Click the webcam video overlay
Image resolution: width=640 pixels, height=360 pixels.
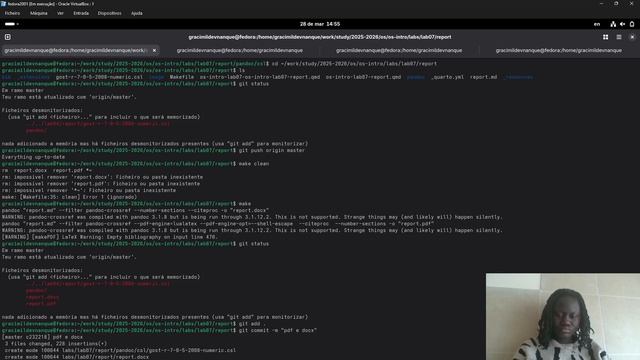[x=563, y=317]
